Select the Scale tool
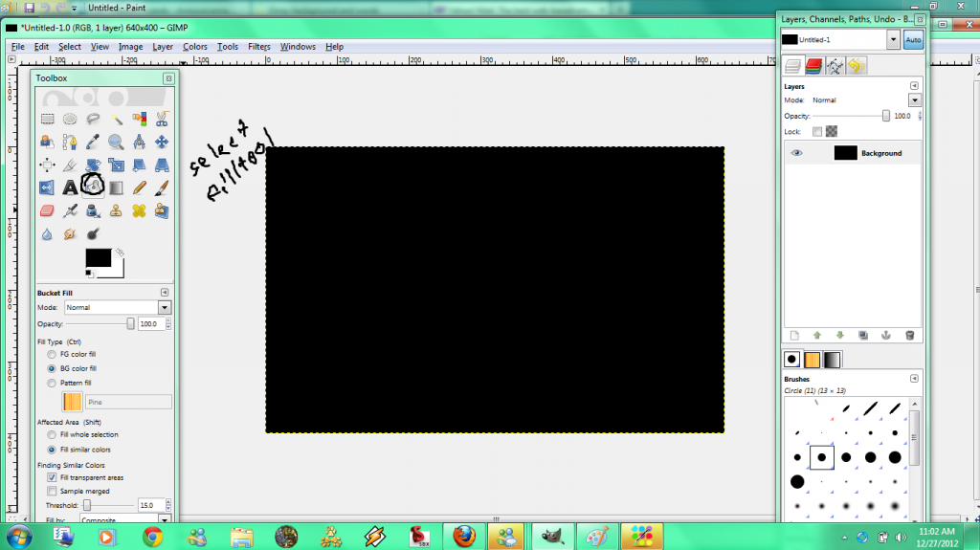The width and height of the screenshot is (980, 550). 116,165
